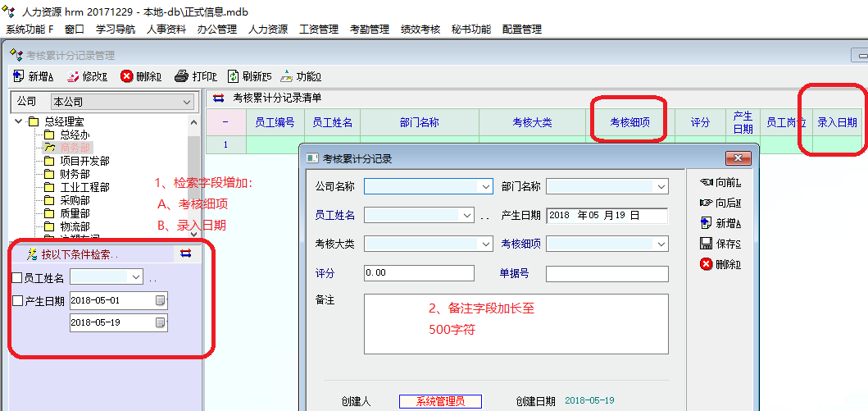This screenshot has width=868, height=411.
Task: Expand the 考核大类 dropdown in dialog
Action: (484, 244)
